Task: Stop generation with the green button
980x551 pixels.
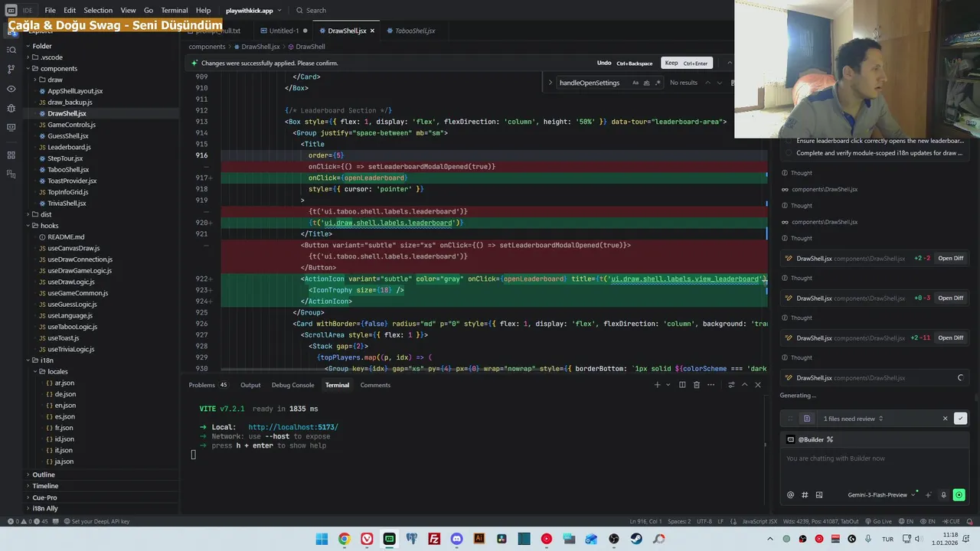Action: tap(959, 495)
